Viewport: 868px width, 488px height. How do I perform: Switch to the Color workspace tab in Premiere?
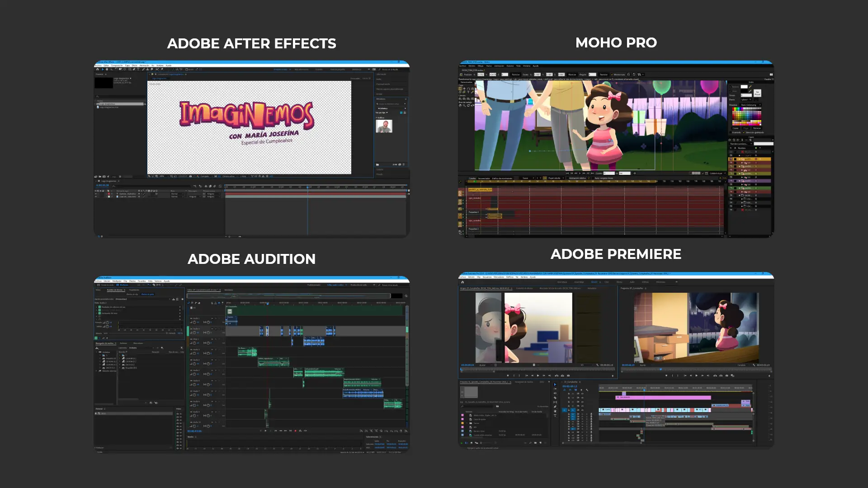coord(607,282)
